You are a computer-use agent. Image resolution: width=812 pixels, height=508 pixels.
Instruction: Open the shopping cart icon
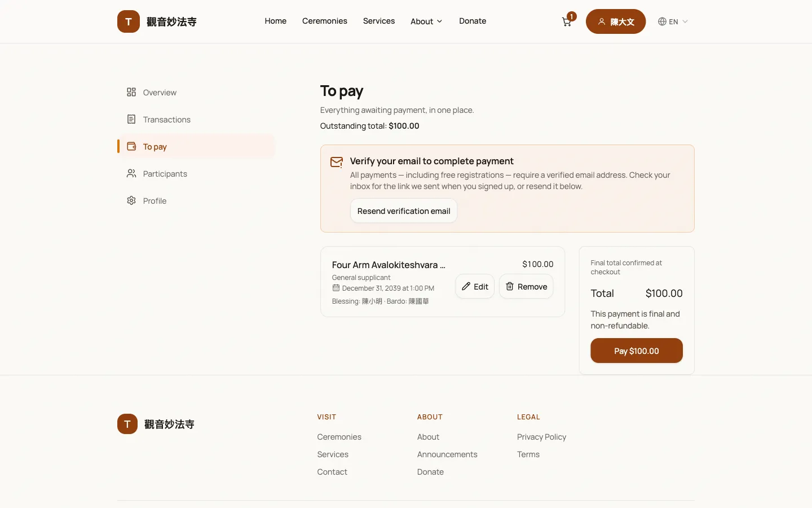tap(567, 22)
